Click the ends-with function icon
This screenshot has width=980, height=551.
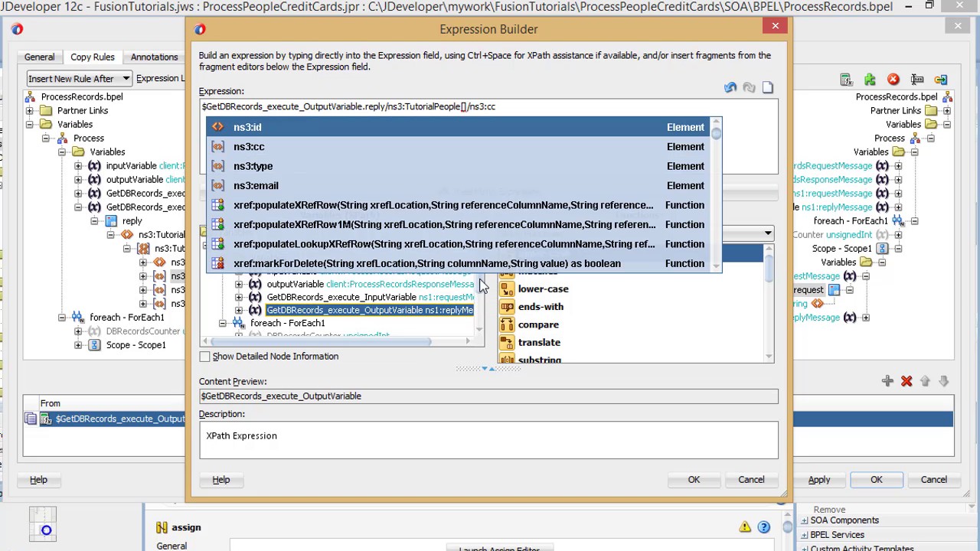click(x=507, y=307)
